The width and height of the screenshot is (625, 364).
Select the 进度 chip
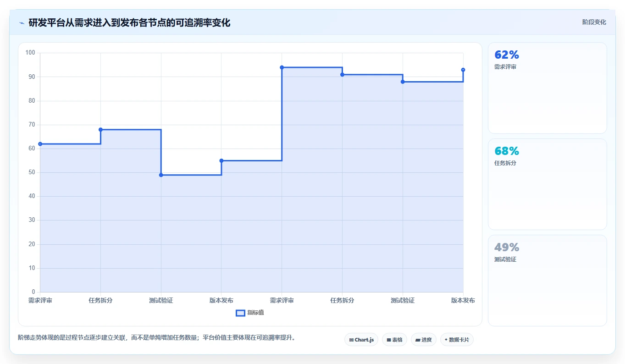tap(424, 340)
